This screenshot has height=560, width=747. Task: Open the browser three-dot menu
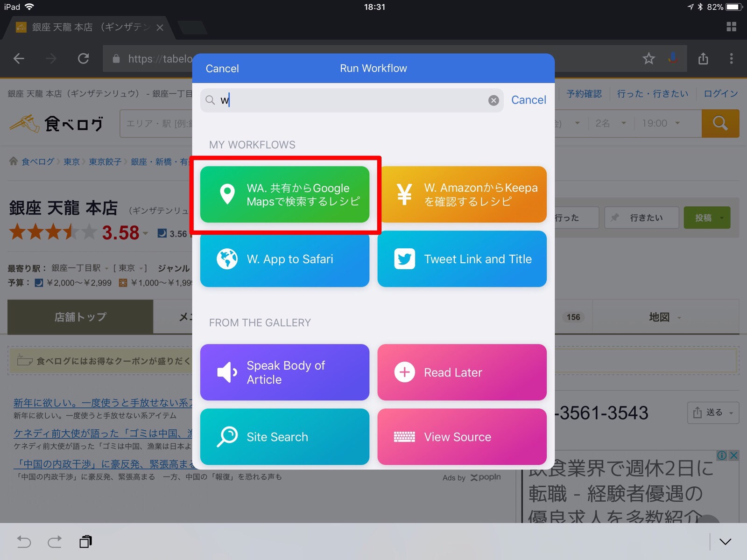731,58
